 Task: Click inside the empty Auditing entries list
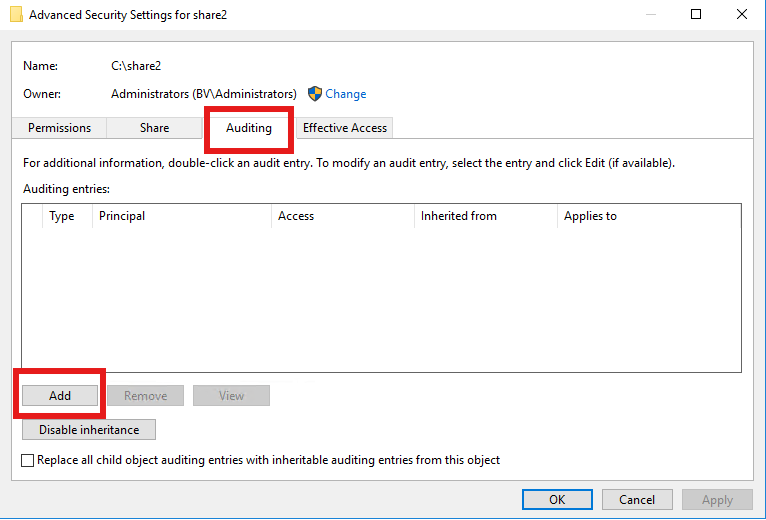click(380, 300)
